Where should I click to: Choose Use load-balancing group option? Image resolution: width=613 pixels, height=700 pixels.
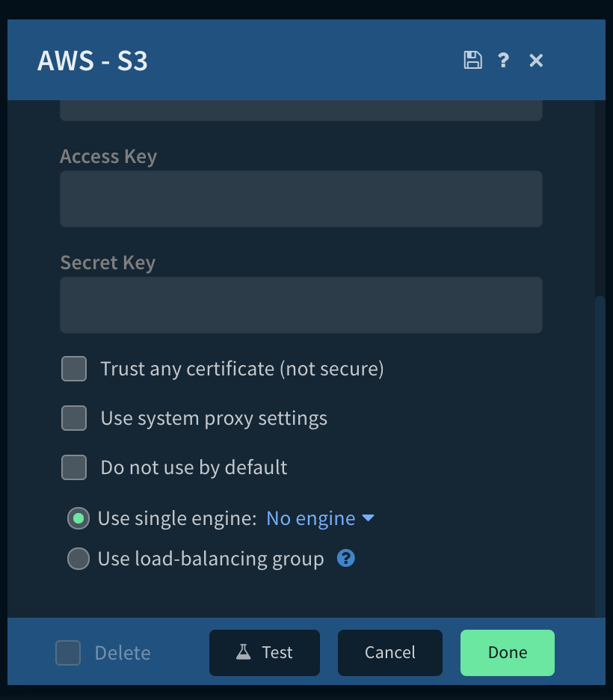78,559
